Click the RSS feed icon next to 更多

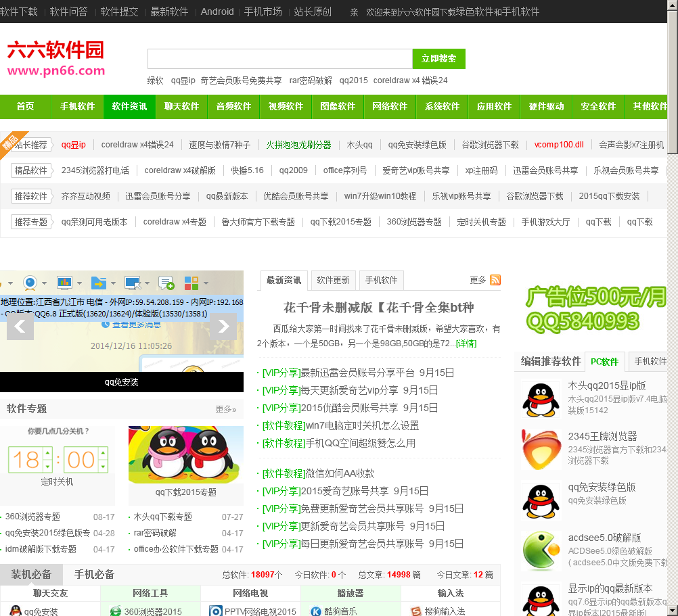tap(495, 280)
